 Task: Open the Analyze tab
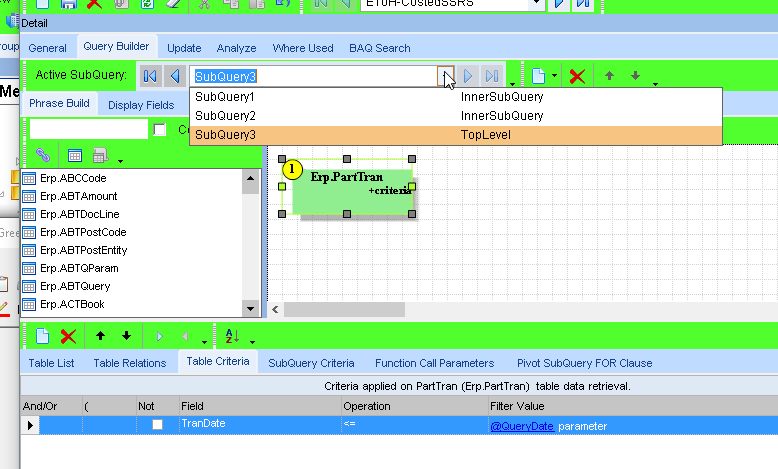pos(236,48)
